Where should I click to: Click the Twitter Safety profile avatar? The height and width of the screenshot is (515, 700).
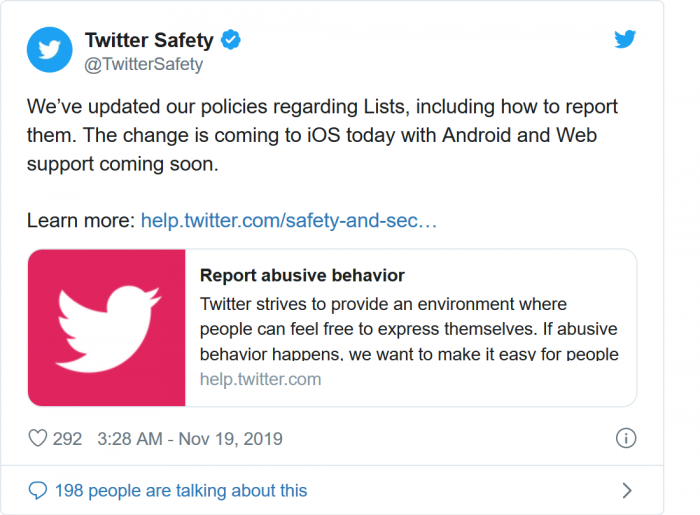(49, 50)
